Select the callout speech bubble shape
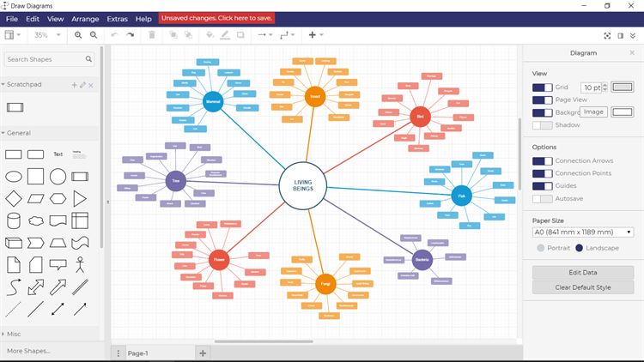 pyautogui.click(x=58, y=265)
